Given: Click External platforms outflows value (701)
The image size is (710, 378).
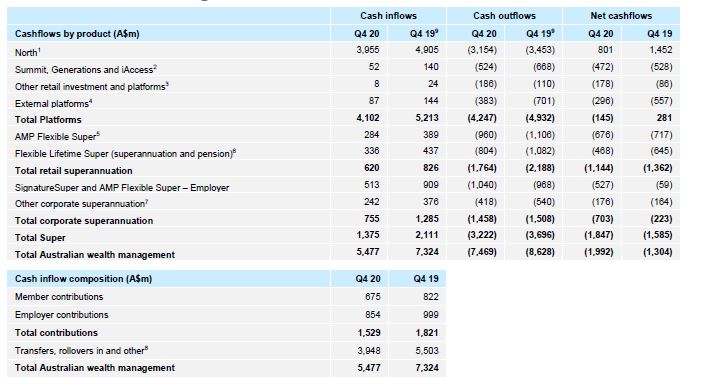Looking at the screenshot, I should 544,100.
